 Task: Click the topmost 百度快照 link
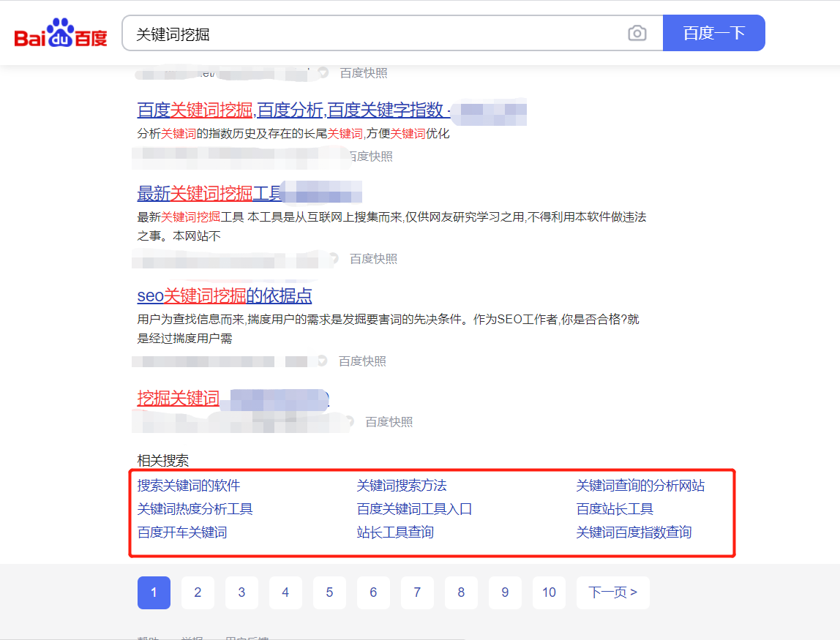(x=364, y=73)
